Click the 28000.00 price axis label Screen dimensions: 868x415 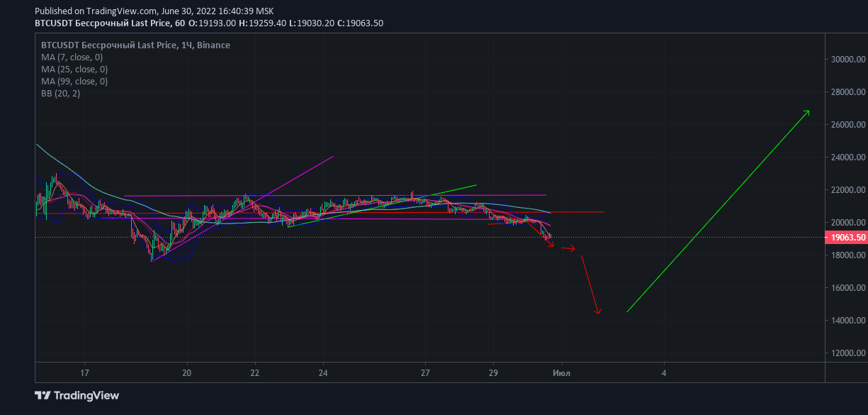click(x=848, y=92)
